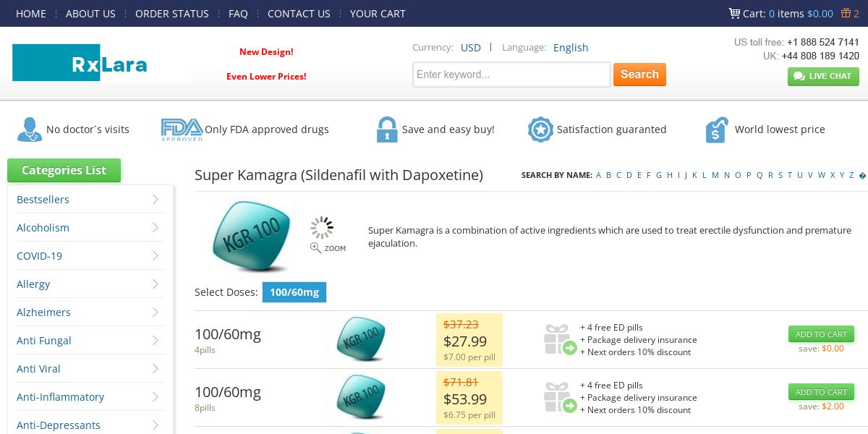Open the green Live Chat button
Screen dimensions: 868x434
(x=823, y=76)
